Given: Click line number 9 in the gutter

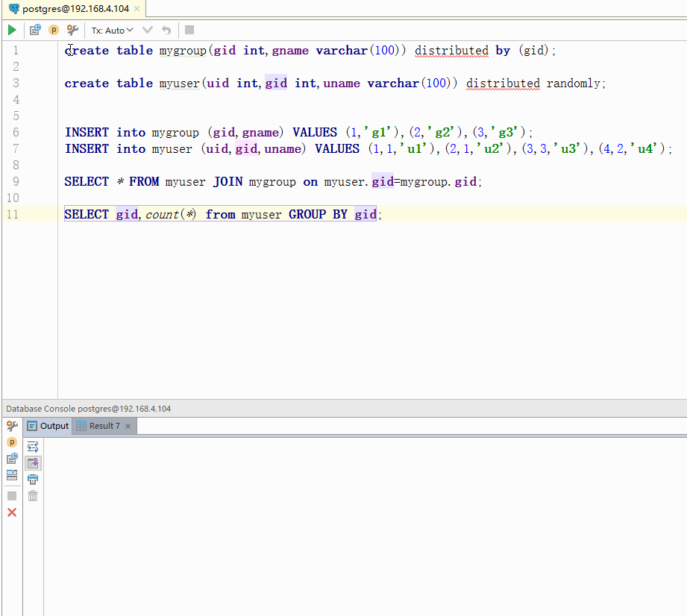Looking at the screenshot, I should coord(16,181).
